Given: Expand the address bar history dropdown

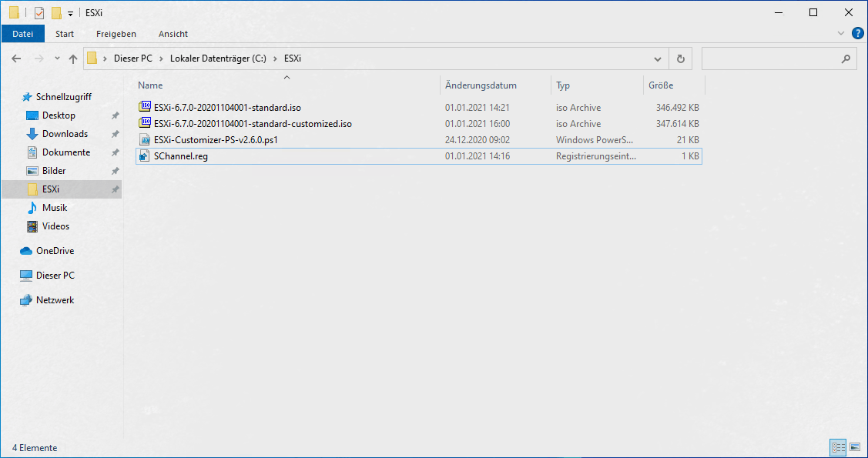Looking at the screenshot, I should click(x=657, y=59).
